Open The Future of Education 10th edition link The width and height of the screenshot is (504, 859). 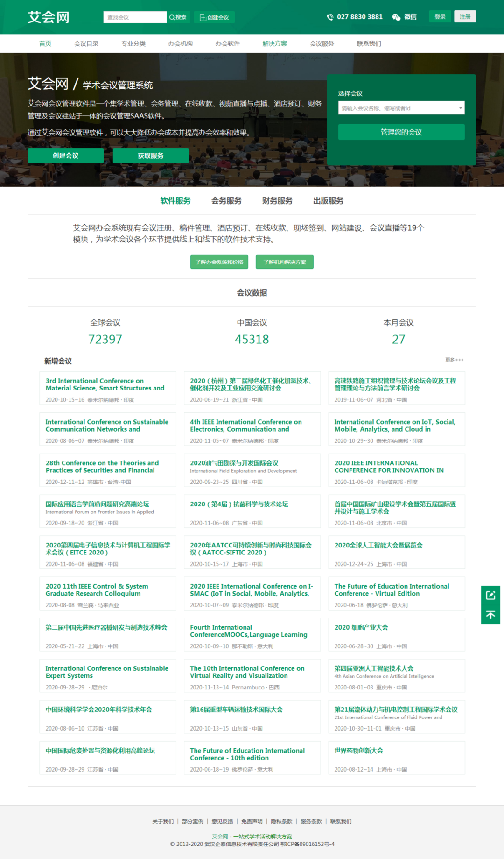coord(247,754)
